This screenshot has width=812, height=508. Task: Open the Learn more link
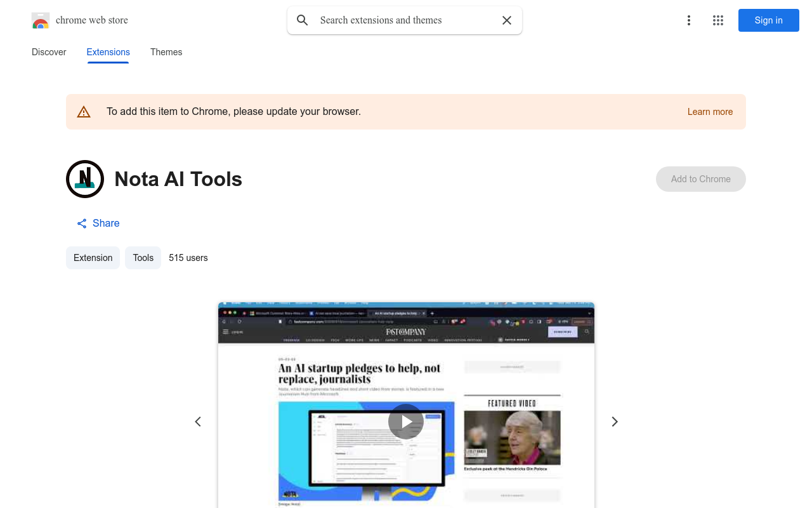coord(710,112)
